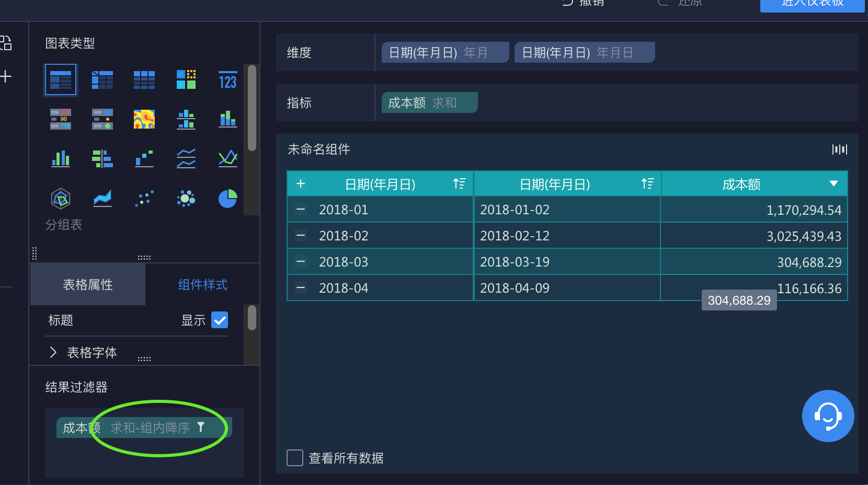This screenshot has width=868, height=485.
Task: Open the online customer service chat
Action: 828,416
